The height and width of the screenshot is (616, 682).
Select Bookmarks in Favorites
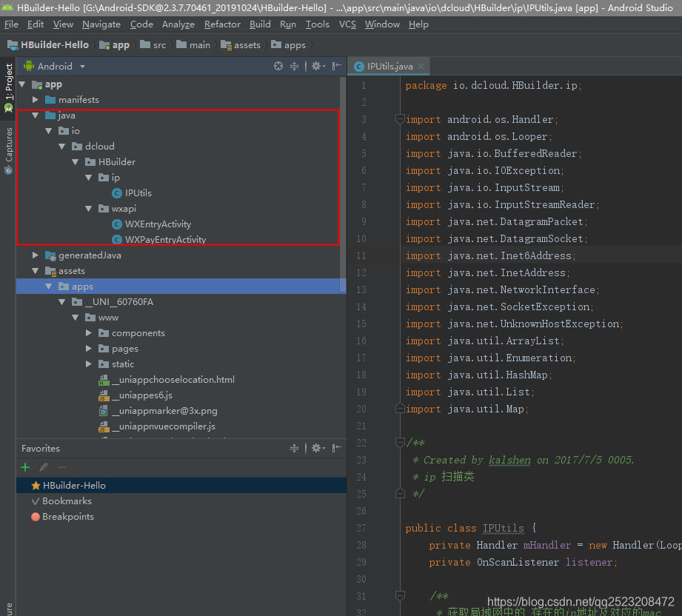(67, 501)
